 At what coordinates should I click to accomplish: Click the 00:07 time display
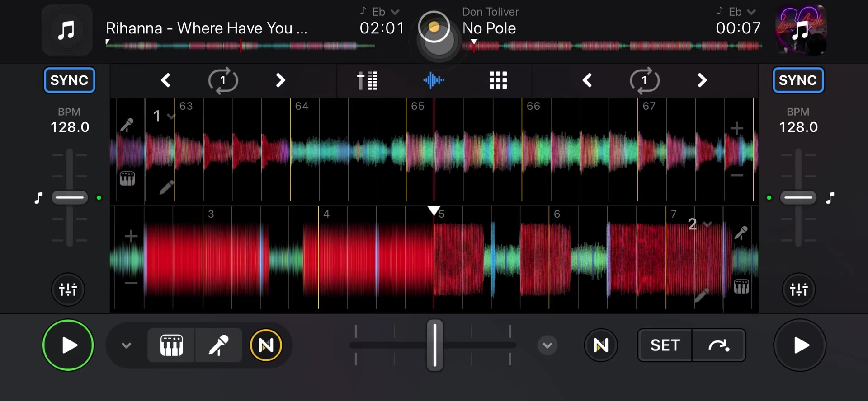[x=738, y=28]
